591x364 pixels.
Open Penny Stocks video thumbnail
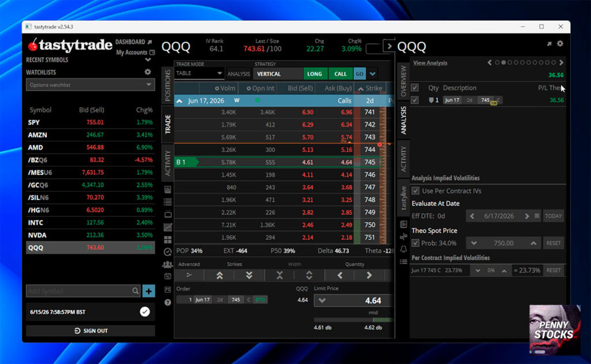click(x=555, y=330)
